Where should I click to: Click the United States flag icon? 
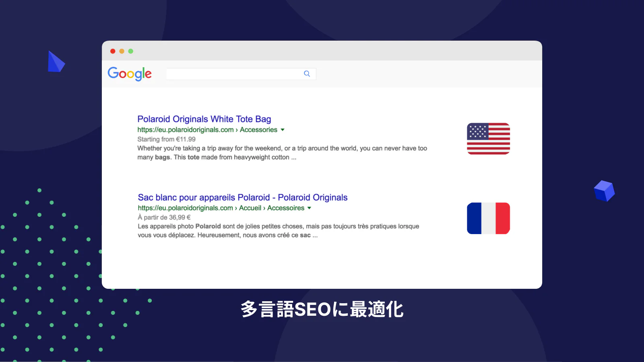point(488,139)
